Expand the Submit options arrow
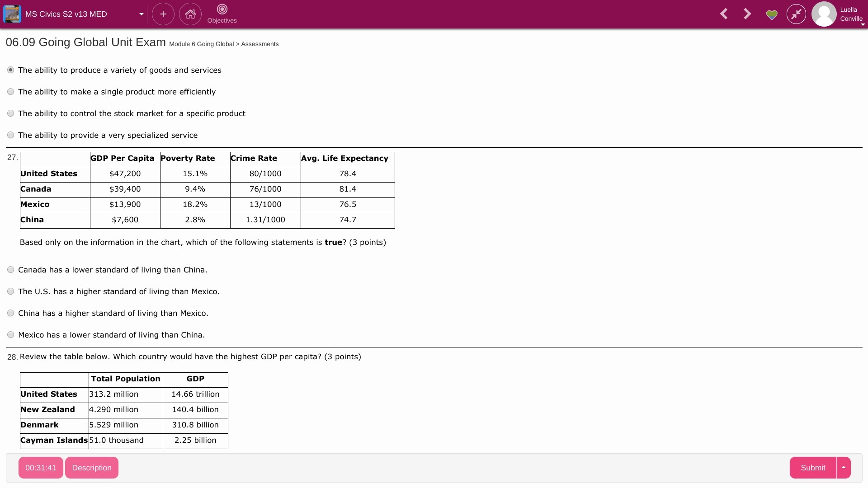 click(x=844, y=468)
